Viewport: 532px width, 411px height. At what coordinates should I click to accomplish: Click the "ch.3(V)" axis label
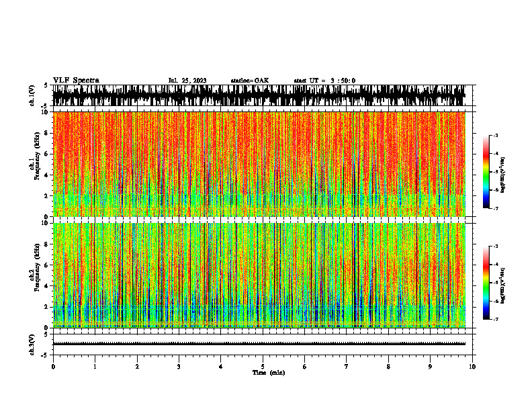tap(32, 345)
